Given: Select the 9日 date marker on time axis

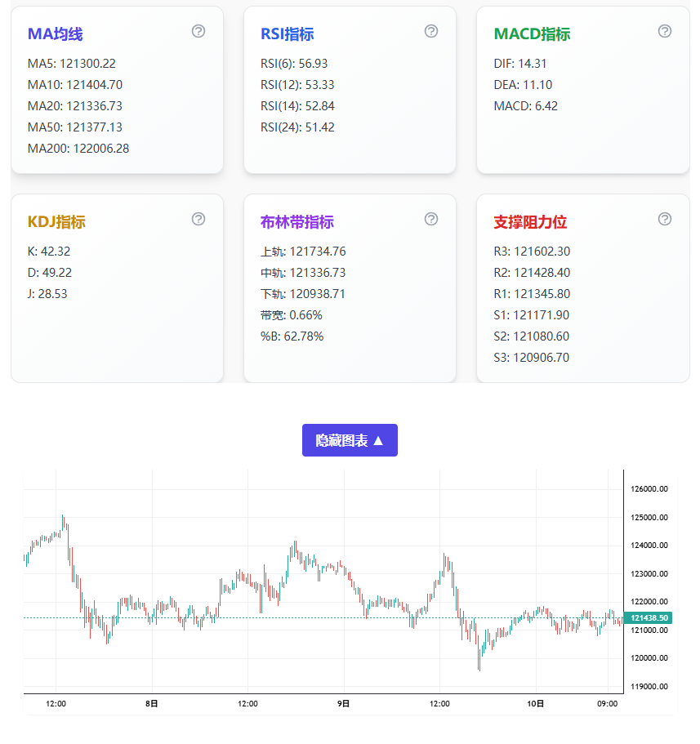Looking at the screenshot, I should [344, 703].
